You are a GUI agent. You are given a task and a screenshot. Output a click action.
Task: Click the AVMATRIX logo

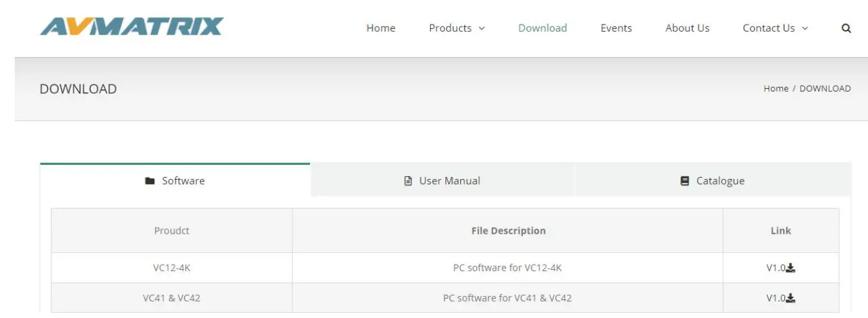tap(131, 26)
